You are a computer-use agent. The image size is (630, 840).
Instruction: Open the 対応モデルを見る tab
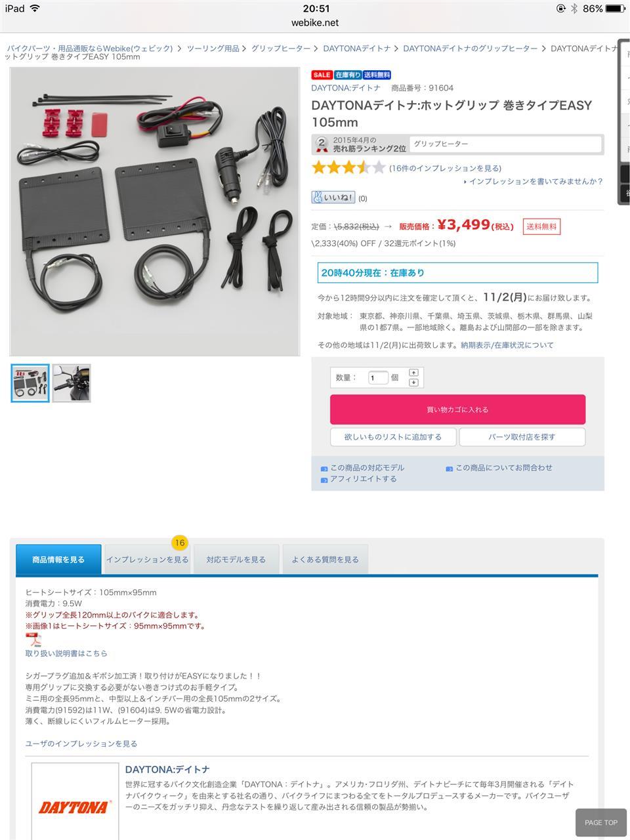pyautogui.click(x=236, y=560)
